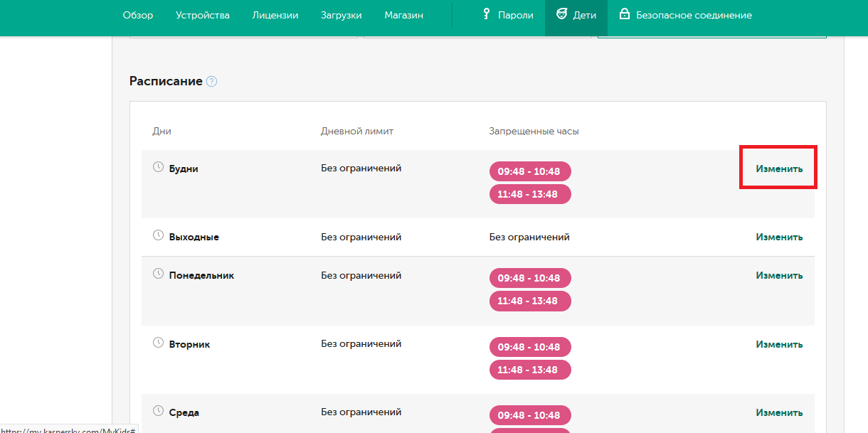Viewport: 868px width, 433px height.
Task: Click the help icon beside Расписание
Action: [x=211, y=82]
